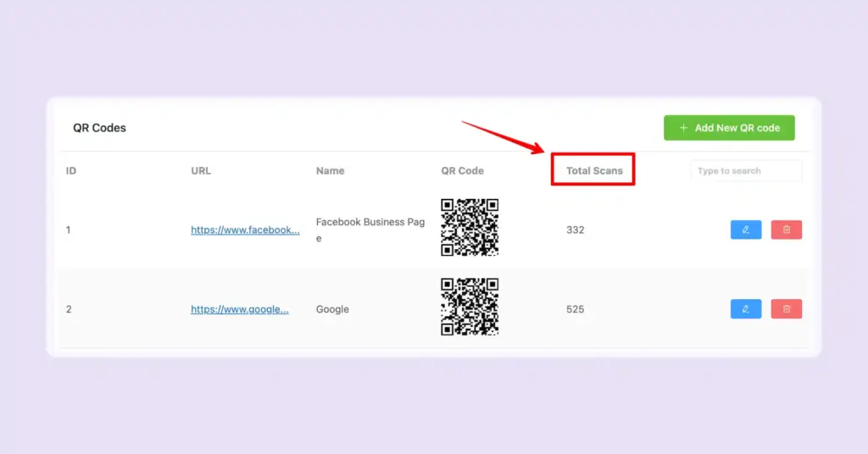Viewport: 868px width, 454px height.
Task: Select the Google row QR image
Action: [x=470, y=307]
